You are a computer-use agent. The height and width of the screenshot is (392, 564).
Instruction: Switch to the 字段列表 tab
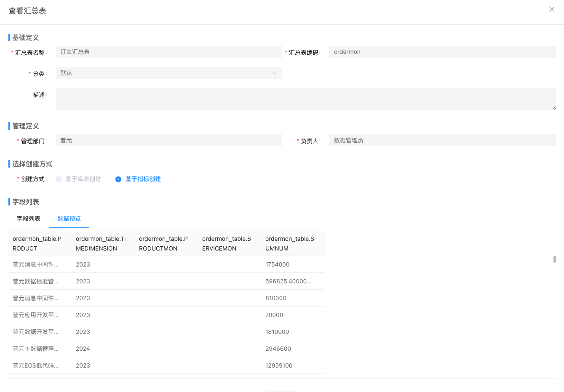point(29,219)
